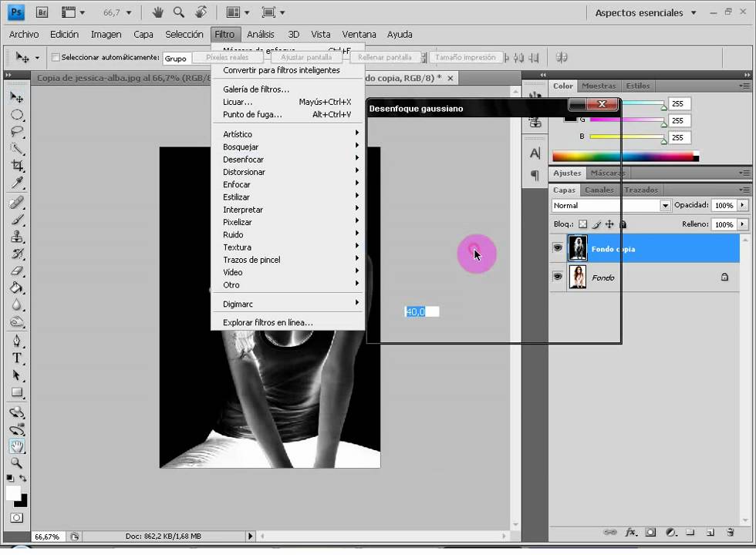The image size is (756, 555).
Task: Click the add layer mask icon
Action: tap(651, 533)
